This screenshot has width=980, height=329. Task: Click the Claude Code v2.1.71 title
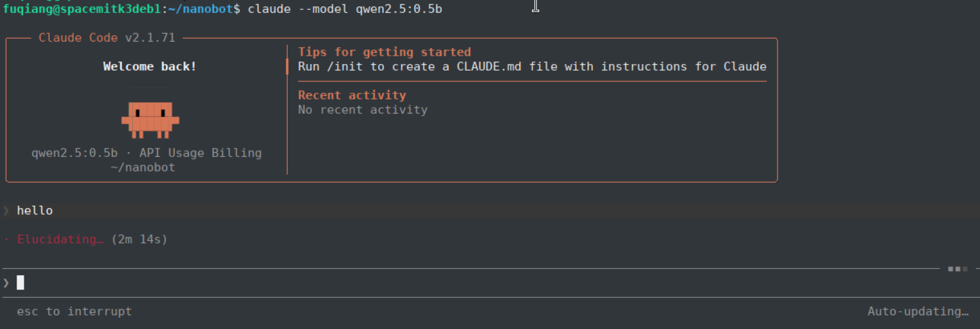tap(107, 38)
